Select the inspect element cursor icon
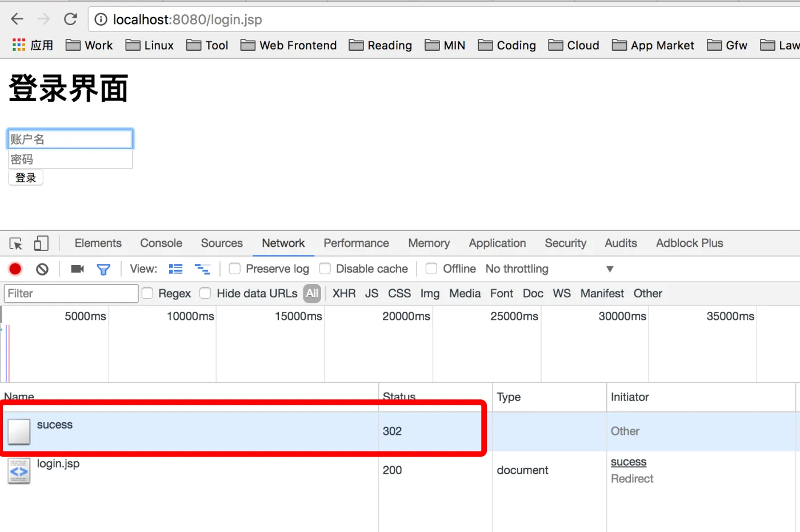Screen dimensions: 800x532 tap(16, 244)
